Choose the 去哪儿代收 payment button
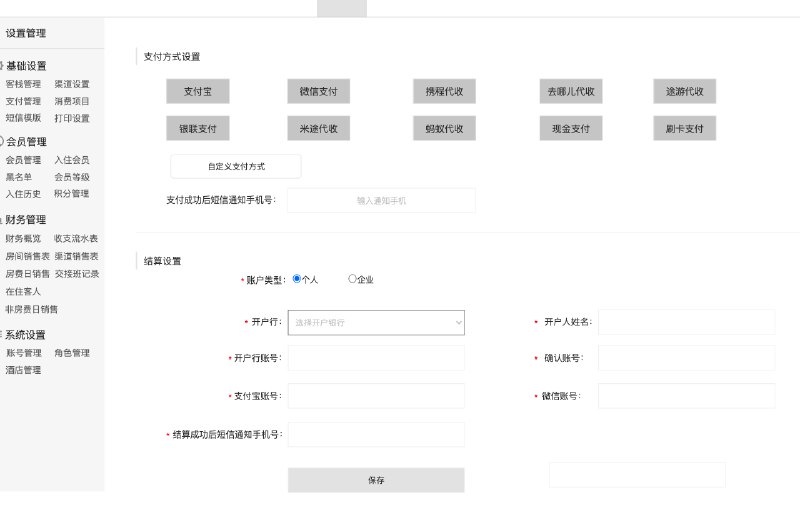Screen dimensions: 800x530 coord(571,91)
